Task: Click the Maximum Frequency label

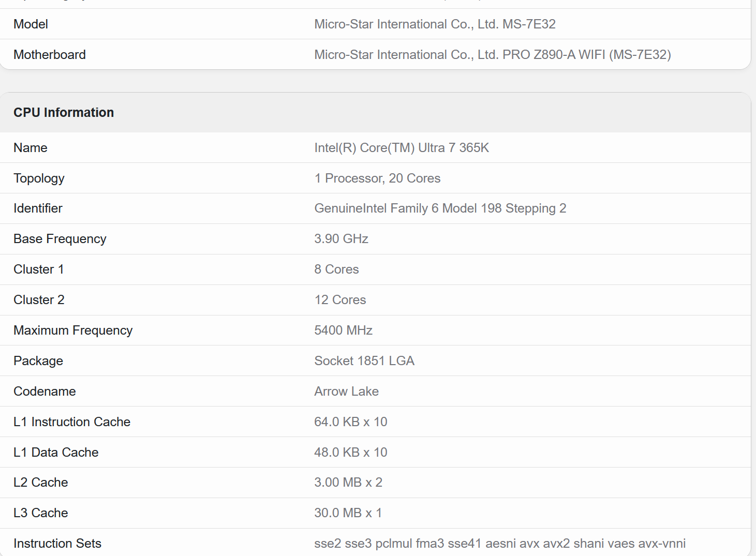Action: [73, 330]
